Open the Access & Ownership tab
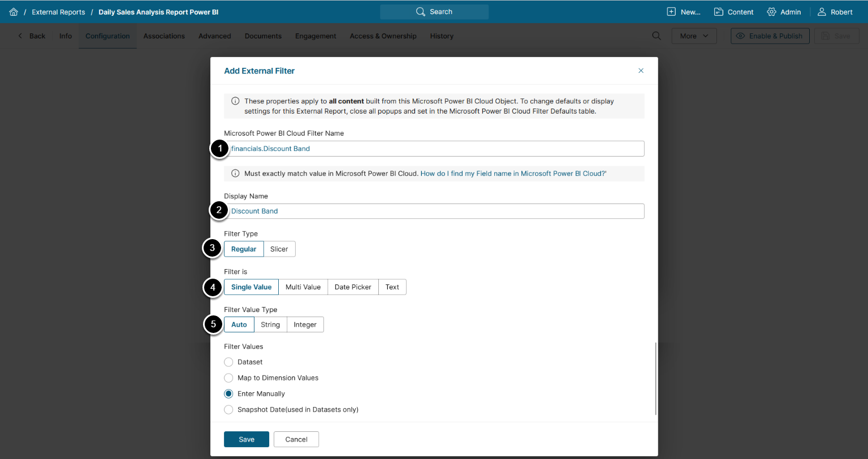 383,36
